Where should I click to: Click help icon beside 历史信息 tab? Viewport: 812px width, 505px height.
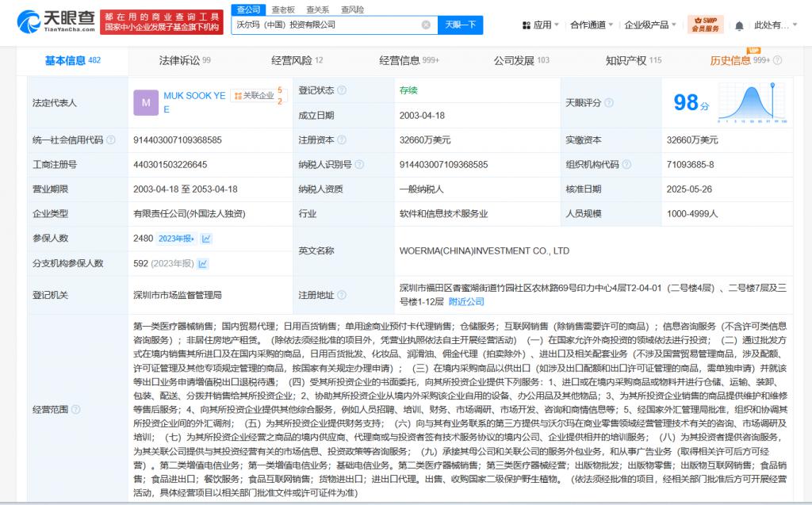(777, 60)
